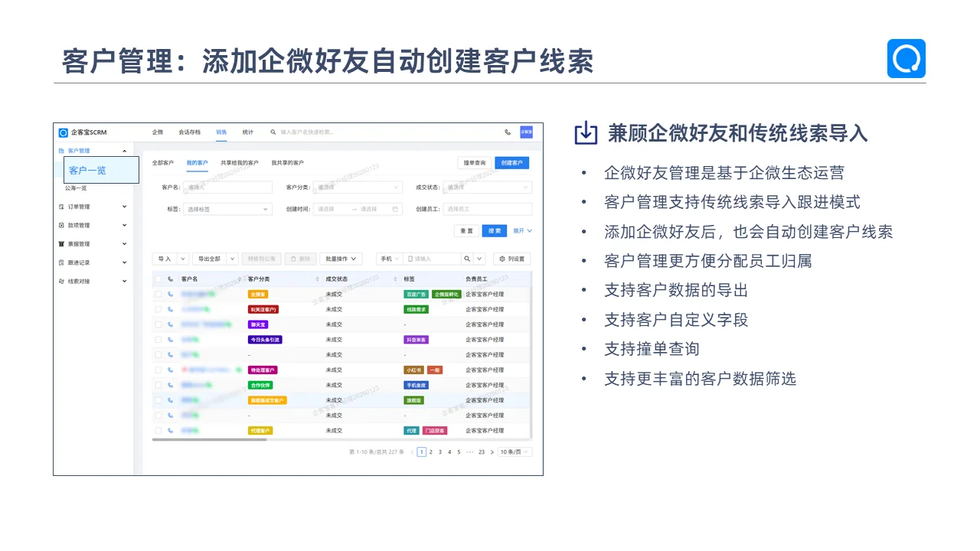The width and height of the screenshot is (980, 551).
Task: Open the 客户分类 dropdown filter
Action: (x=358, y=187)
